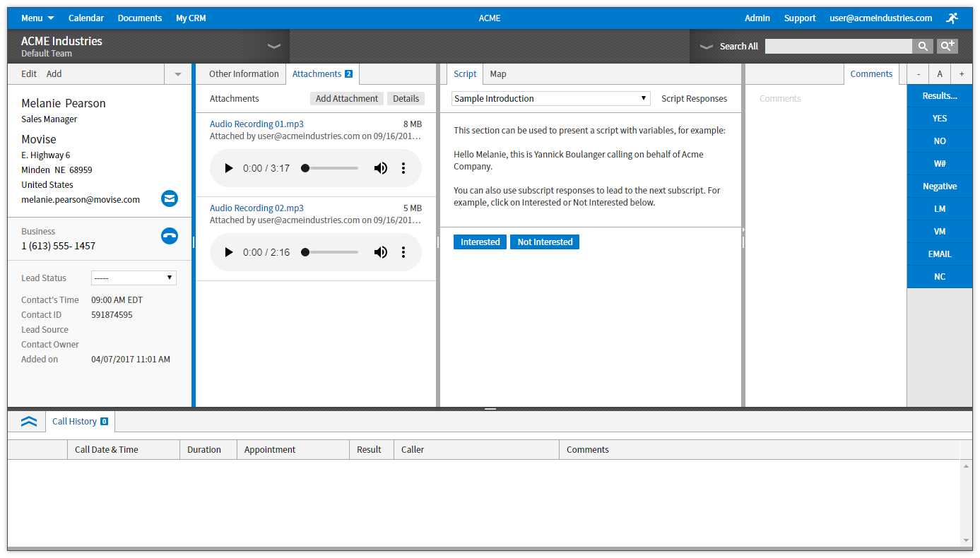980x558 pixels.
Task: Click Add Attachment button
Action: [x=347, y=99]
